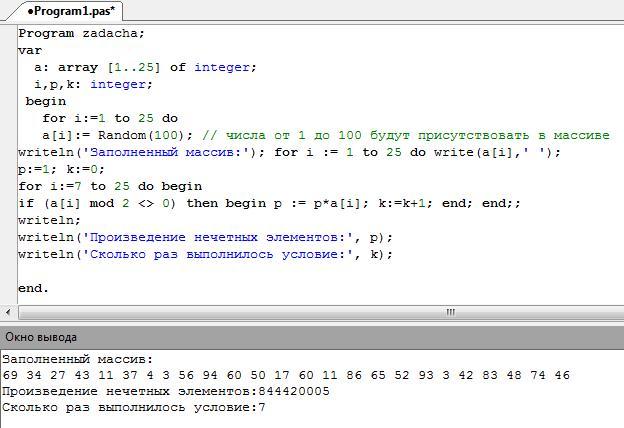Click the code string 'Сколько раз выполнилось условие:'
This screenshot has width=624, height=428.
[218, 254]
